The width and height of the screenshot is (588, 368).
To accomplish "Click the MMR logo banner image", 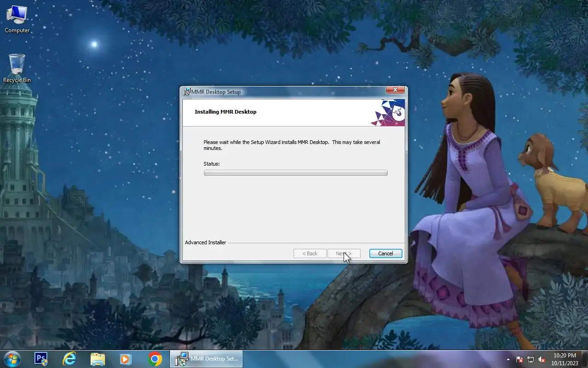I will coord(388,113).
